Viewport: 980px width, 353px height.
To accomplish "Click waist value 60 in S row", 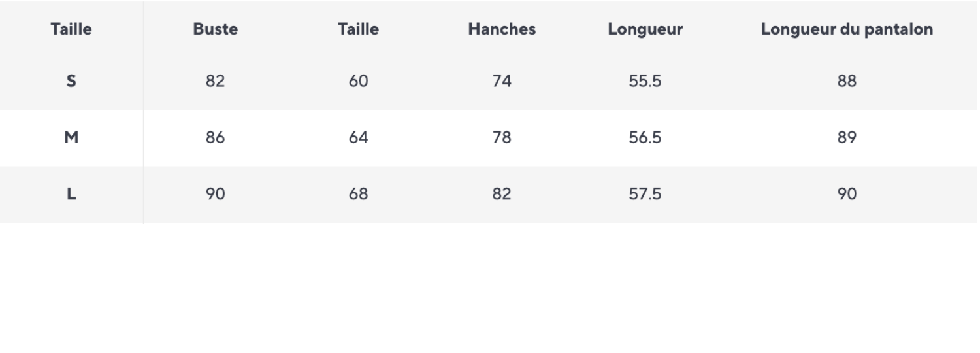I will coord(358,81).
